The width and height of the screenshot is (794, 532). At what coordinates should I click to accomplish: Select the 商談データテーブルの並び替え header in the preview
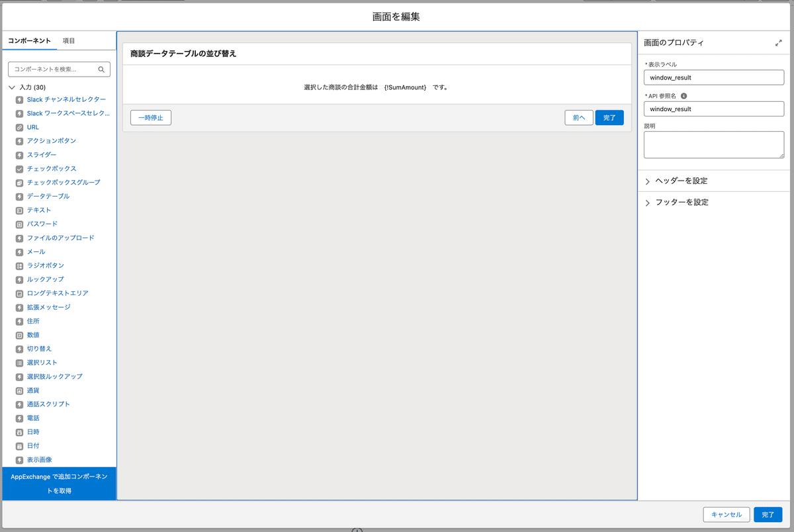click(x=377, y=54)
